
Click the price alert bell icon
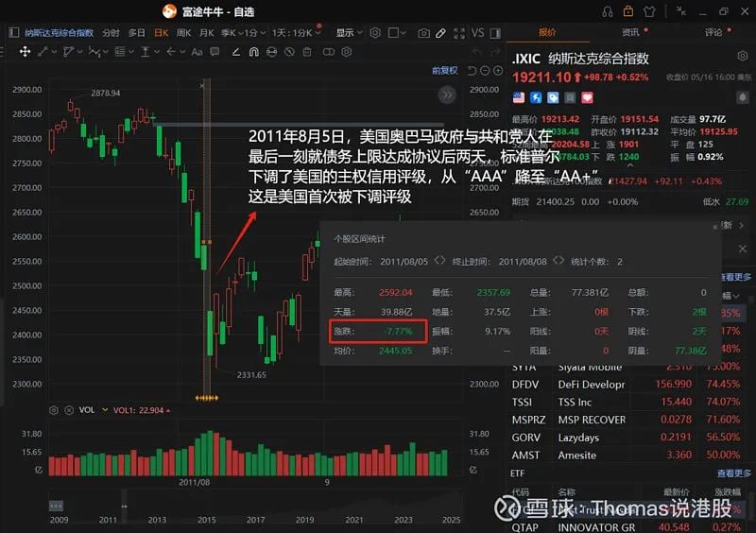pos(743,97)
